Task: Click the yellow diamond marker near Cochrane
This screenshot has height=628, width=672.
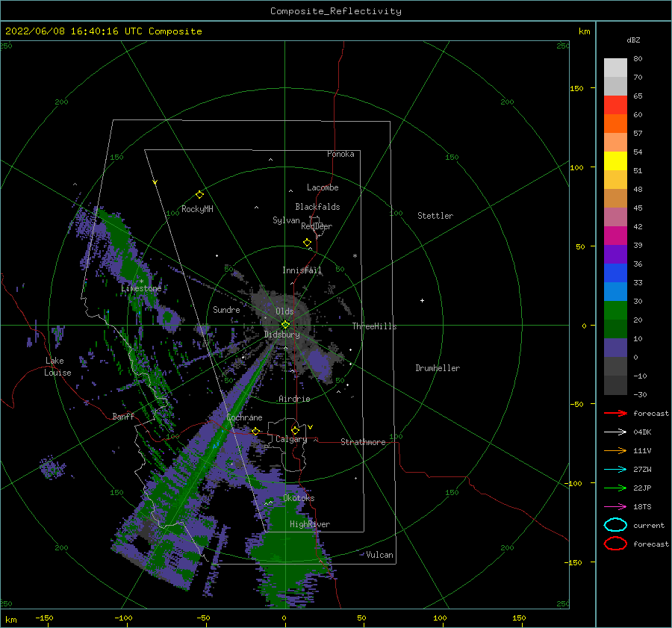Action: pos(256,432)
